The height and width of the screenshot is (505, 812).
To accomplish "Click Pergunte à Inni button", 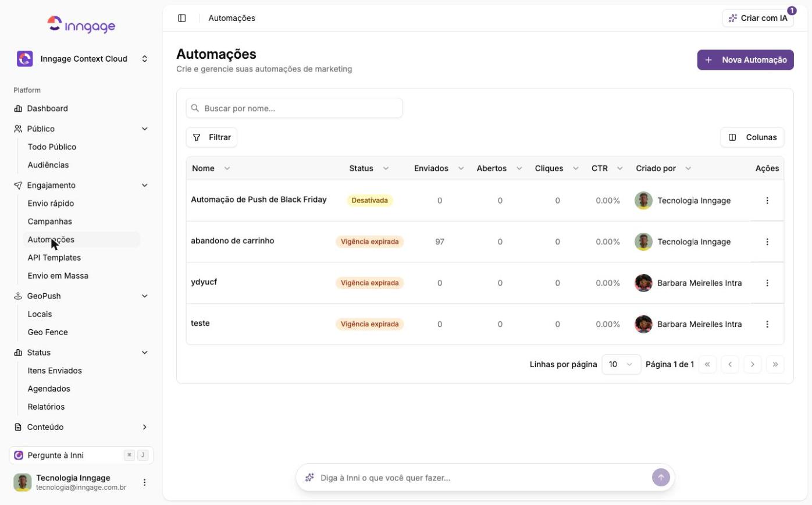I will click(x=81, y=455).
